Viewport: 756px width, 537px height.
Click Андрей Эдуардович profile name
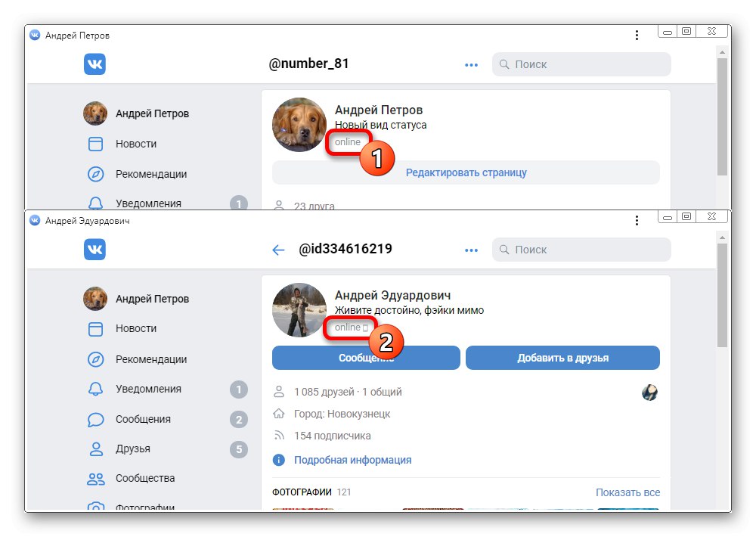click(392, 295)
